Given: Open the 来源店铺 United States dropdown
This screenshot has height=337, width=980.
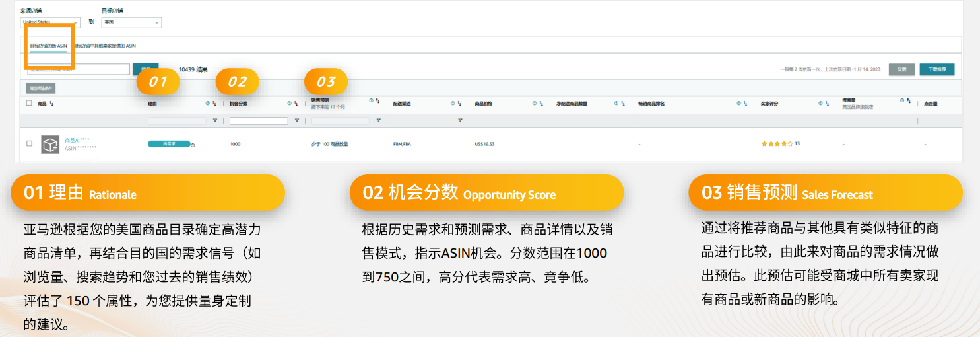Looking at the screenshot, I should pos(50,22).
